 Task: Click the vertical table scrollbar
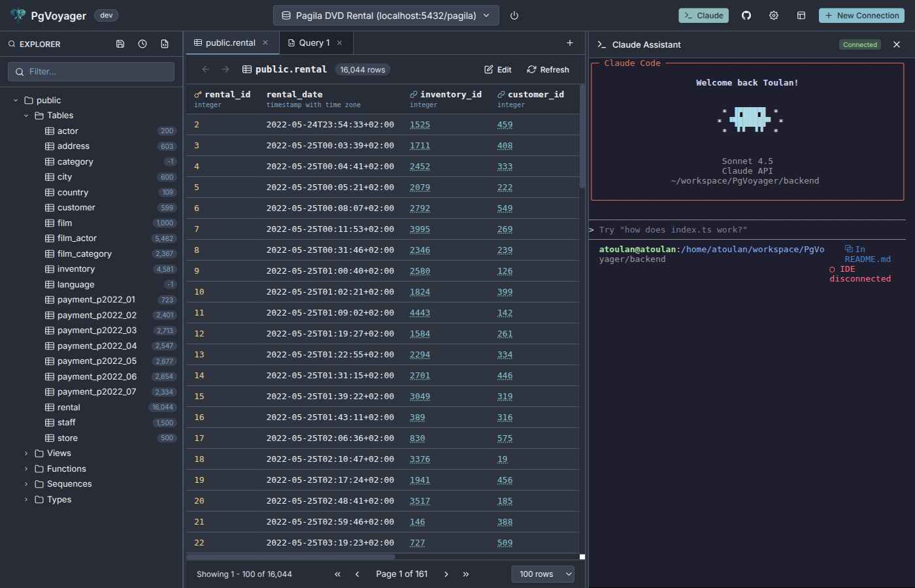(582, 136)
